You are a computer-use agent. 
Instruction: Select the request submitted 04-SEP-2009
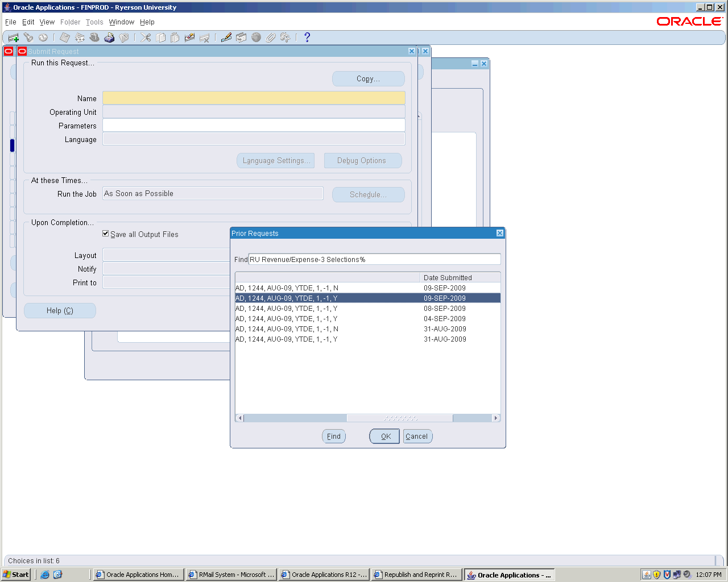pos(367,319)
